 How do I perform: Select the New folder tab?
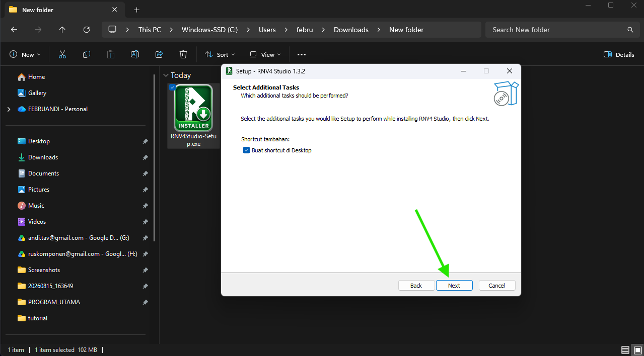coord(63,10)
